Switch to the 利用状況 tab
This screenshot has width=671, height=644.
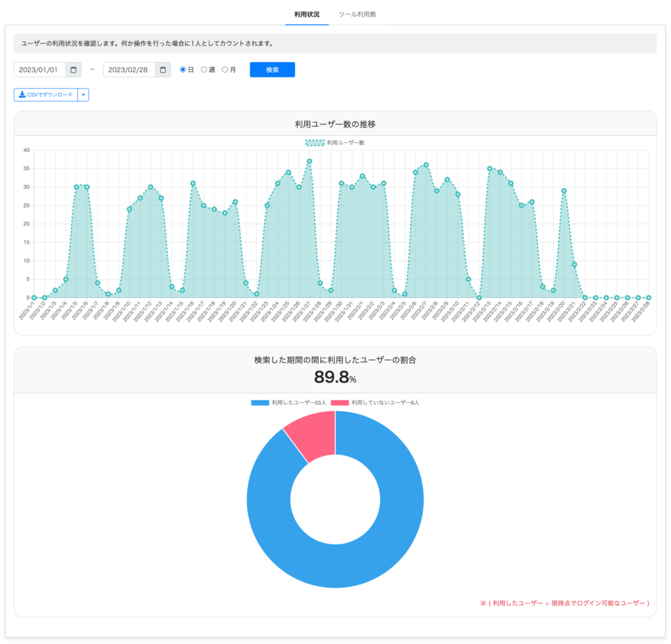(307, 14)
